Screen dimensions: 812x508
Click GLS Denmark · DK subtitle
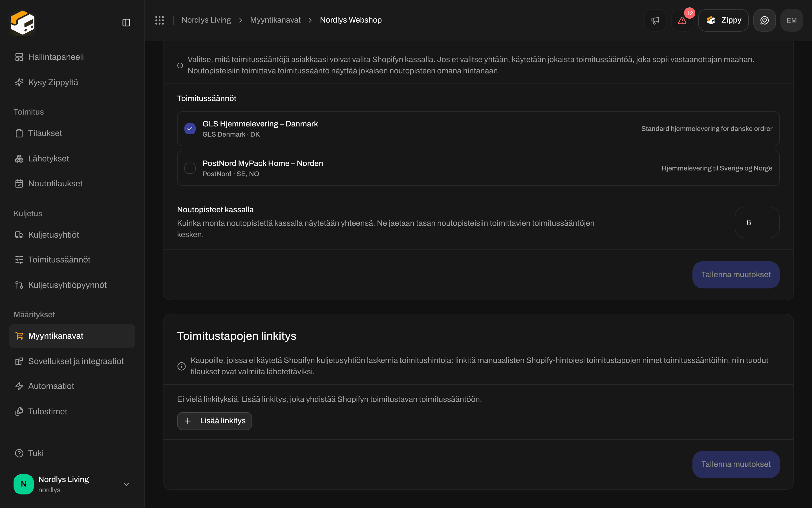click(x=231, y=134)
